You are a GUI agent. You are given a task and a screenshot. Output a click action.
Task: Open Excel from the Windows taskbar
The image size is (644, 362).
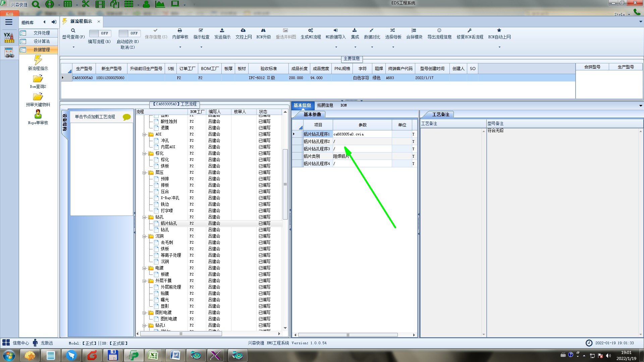(x=153, y=355)
